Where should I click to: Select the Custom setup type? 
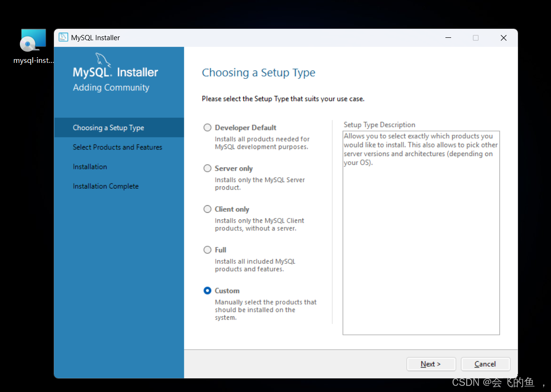click(207, 290)
